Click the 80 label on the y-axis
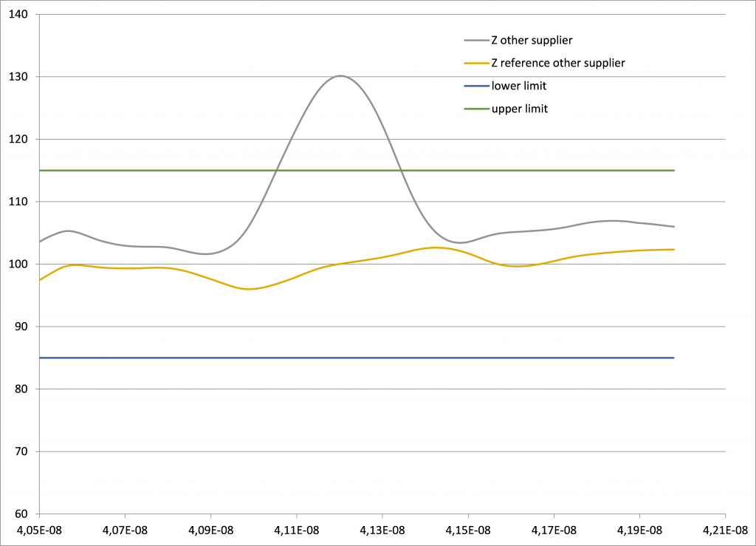The width and height of the screenshot is (756, 546). tap(22, 389)
